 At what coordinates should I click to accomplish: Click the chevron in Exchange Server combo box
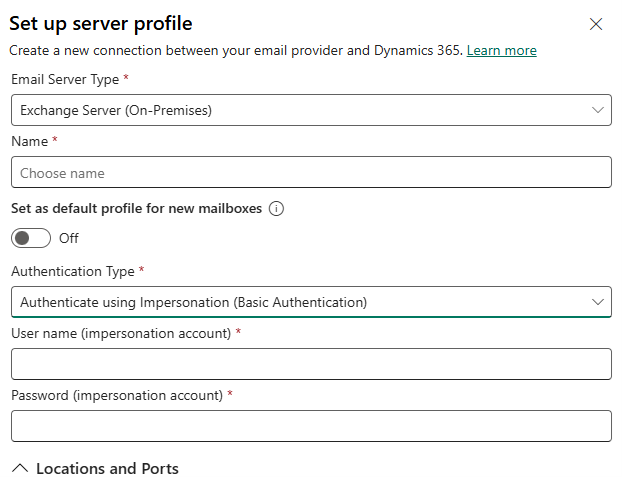click(x=598, y=110)
